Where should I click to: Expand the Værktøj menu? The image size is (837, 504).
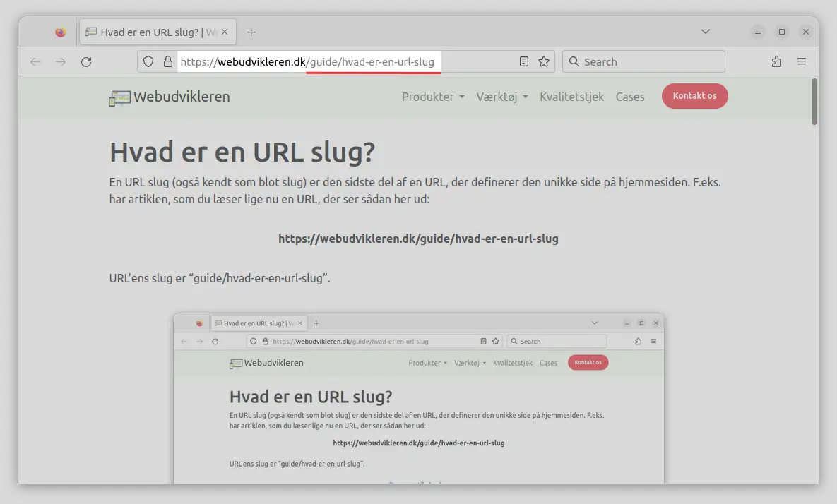click(x=501, y=97)
